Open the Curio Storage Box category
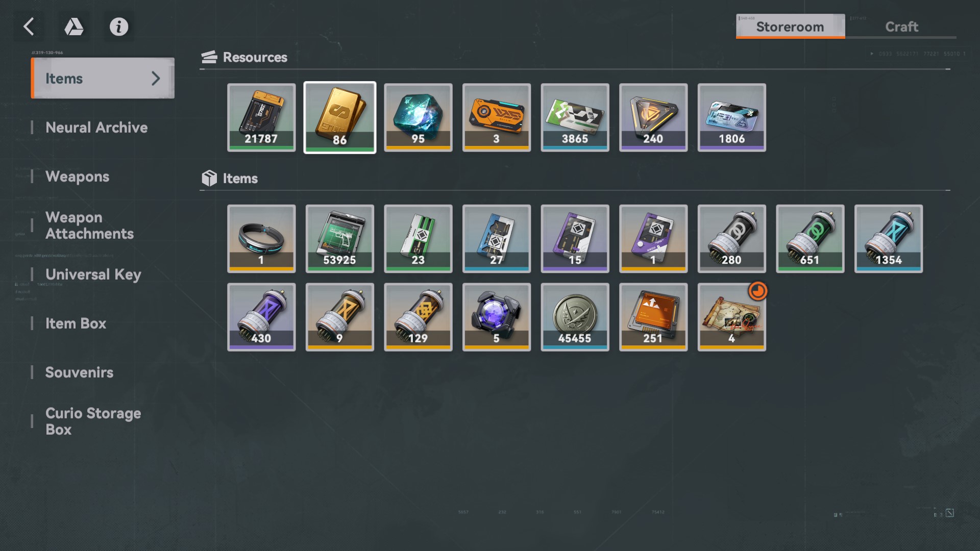This screenshot has height=551, width=980. pyautogui.click(x=93, y=421)
